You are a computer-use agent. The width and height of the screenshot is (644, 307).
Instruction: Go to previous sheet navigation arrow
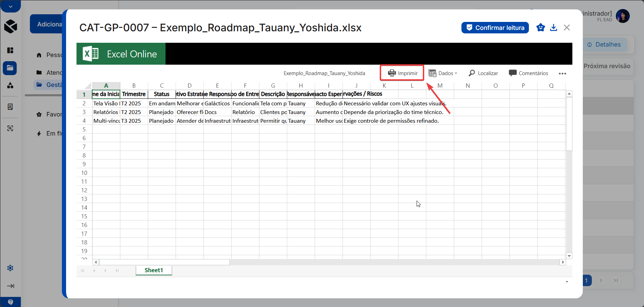pyautogui.click(x=94, y=270)
